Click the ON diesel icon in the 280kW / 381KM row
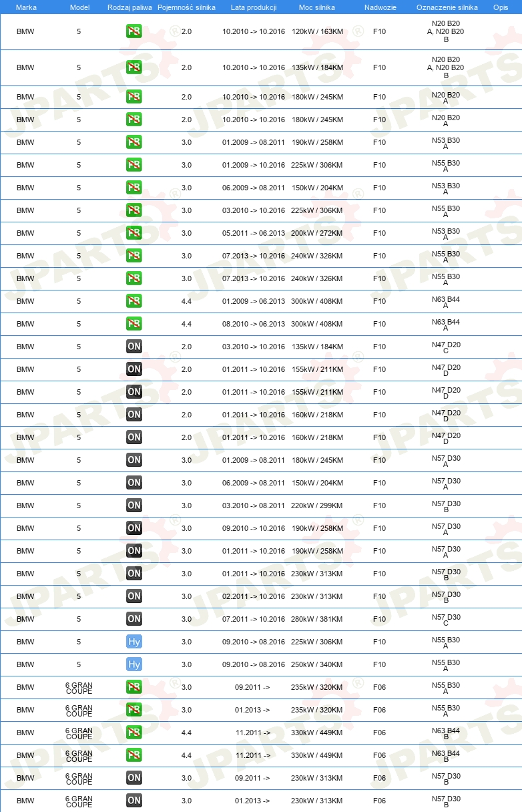This screenshot has width=522, height=812. [134, 619]
